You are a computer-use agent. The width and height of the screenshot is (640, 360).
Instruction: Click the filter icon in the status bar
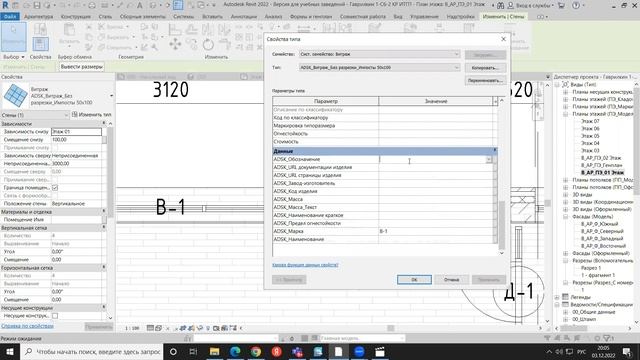click(608, 338)
